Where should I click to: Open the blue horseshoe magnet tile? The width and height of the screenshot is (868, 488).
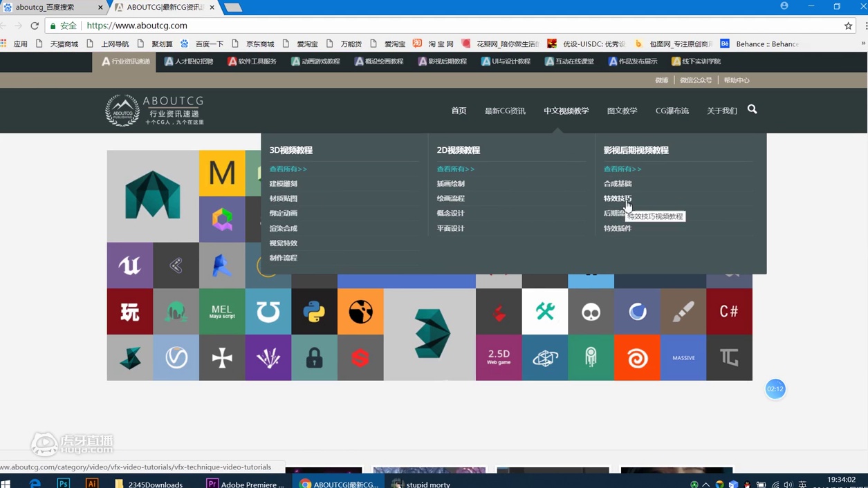(x=268, y=312)
